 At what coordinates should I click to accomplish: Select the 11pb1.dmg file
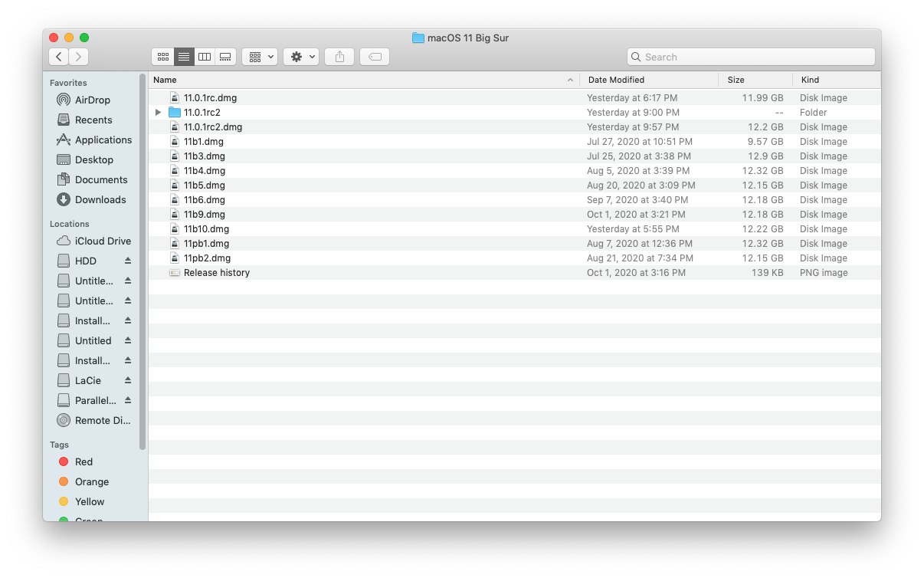[515, 244]
